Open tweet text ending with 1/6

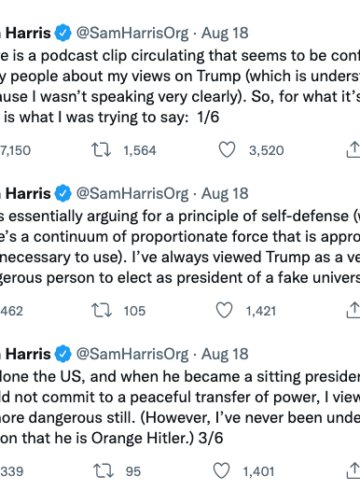coord(180,86)
